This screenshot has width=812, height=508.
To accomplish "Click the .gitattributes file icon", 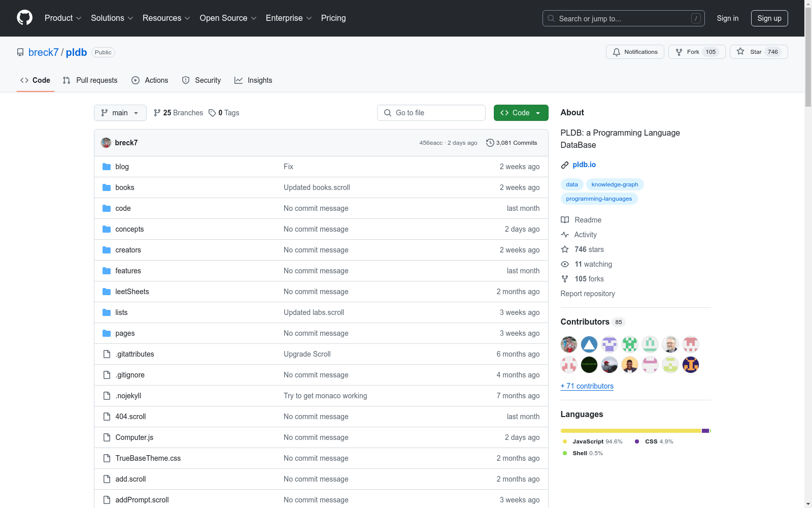I will pos(107,354).
